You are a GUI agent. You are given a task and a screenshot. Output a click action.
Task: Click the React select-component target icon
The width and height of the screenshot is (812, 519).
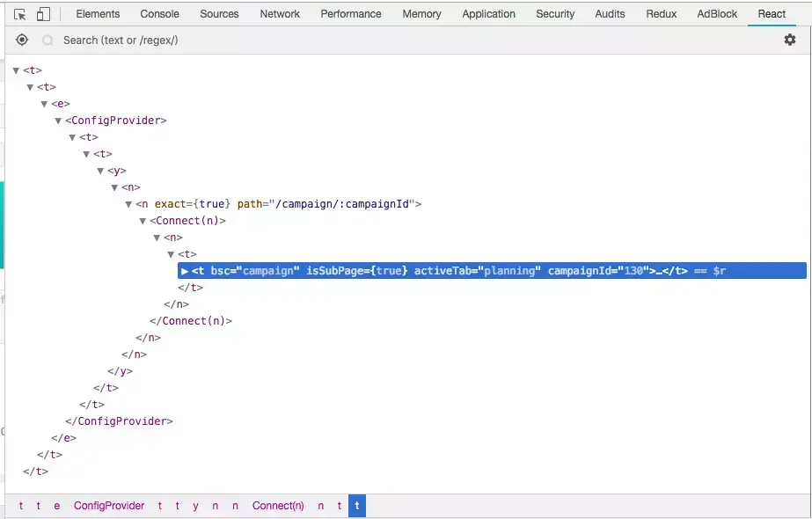point(22,40)
